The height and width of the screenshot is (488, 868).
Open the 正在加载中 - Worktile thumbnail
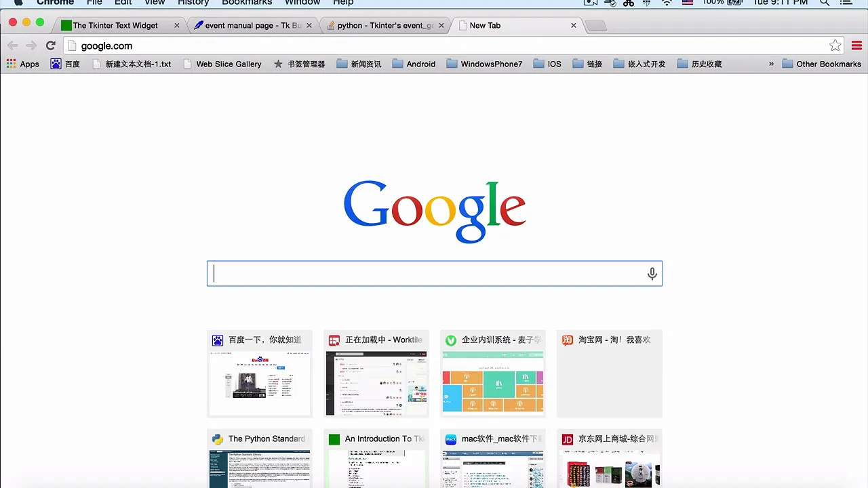pyautogui.click(x=376, y=373)
